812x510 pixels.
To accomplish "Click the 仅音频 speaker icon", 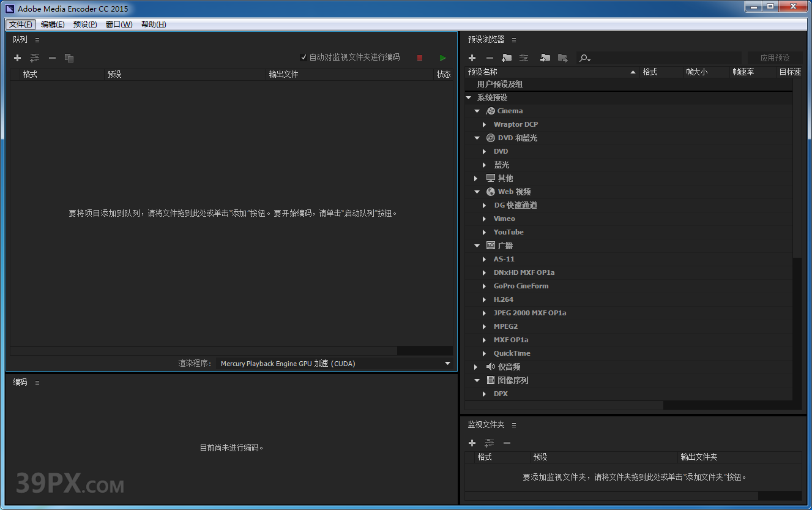I will [491, 367].
